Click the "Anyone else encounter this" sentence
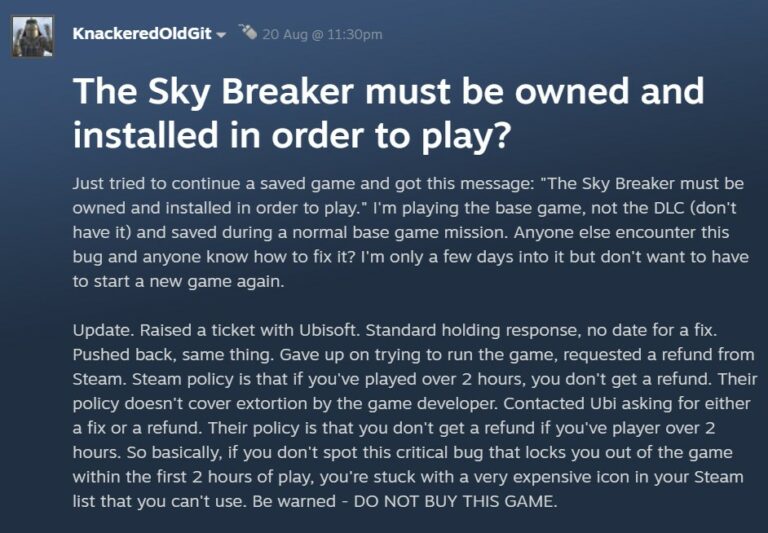The height and width of the screenshot is (533, 768). (x=622, y=232)
